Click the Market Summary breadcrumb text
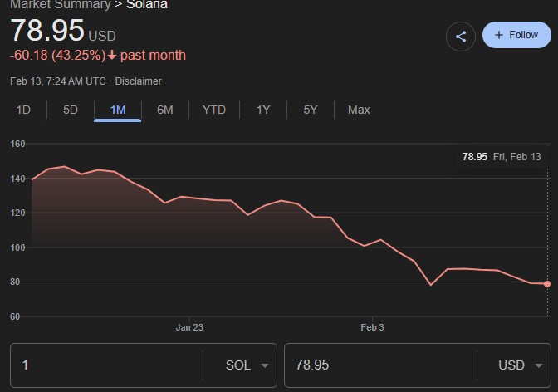The image size is (558, 392). pos(61,5)
